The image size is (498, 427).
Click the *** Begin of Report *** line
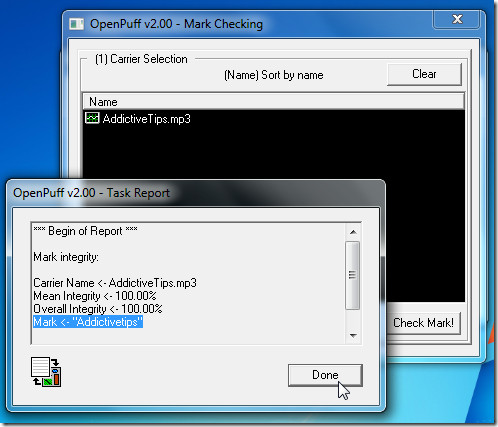tap(85, 231)
